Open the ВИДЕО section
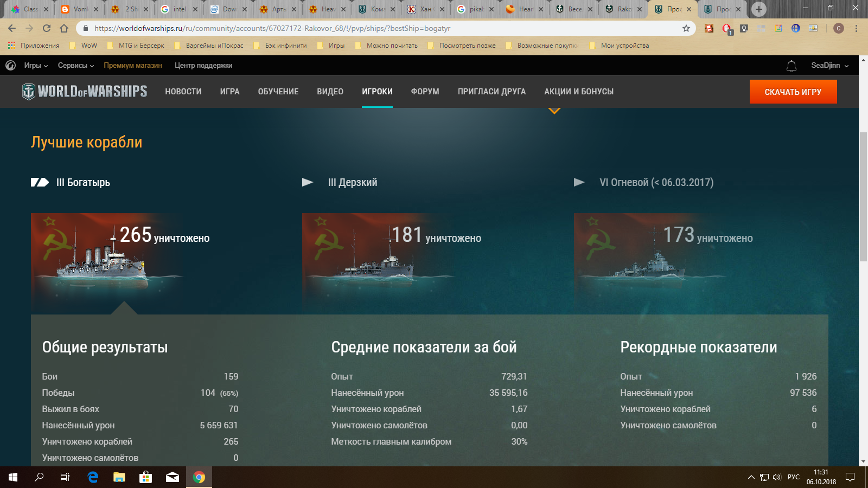Screen dimensions: 868x488 click(x=330, y=92)
